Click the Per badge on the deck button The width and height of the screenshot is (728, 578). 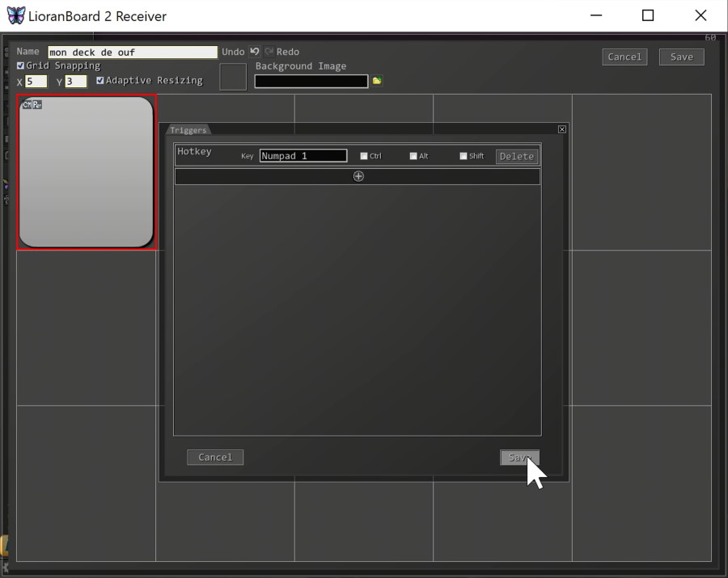click(x=37, y=104)
